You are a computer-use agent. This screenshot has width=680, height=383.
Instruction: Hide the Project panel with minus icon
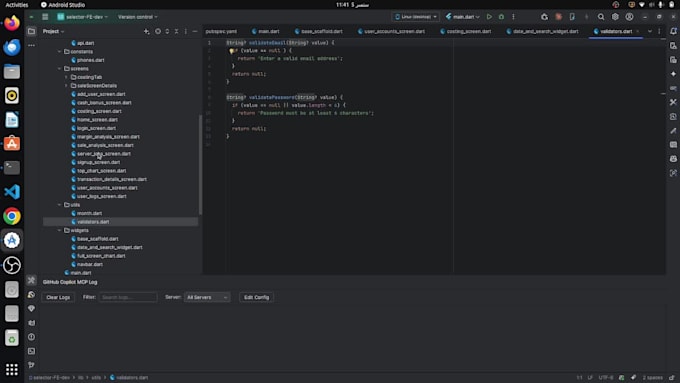coord(195,31)
